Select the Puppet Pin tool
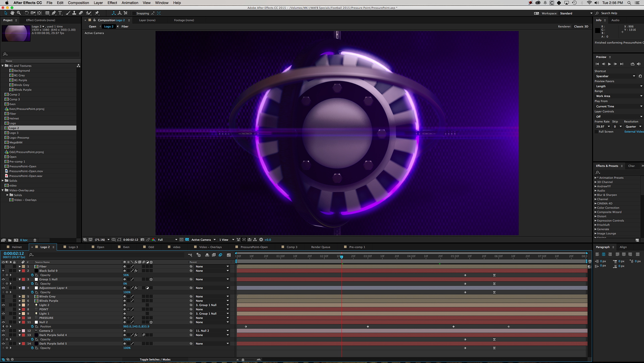 tap(97, 13)
